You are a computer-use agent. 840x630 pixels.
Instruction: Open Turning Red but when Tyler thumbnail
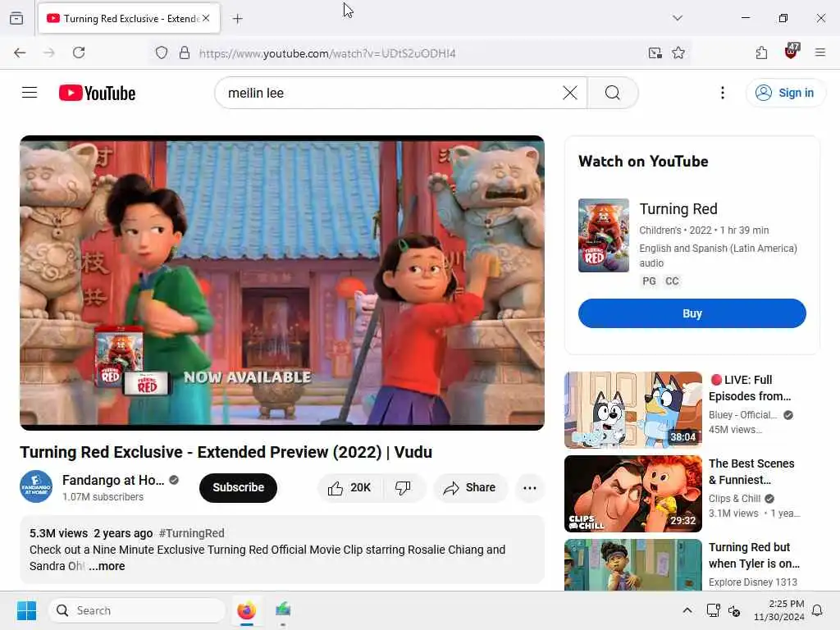coord(632,564)
